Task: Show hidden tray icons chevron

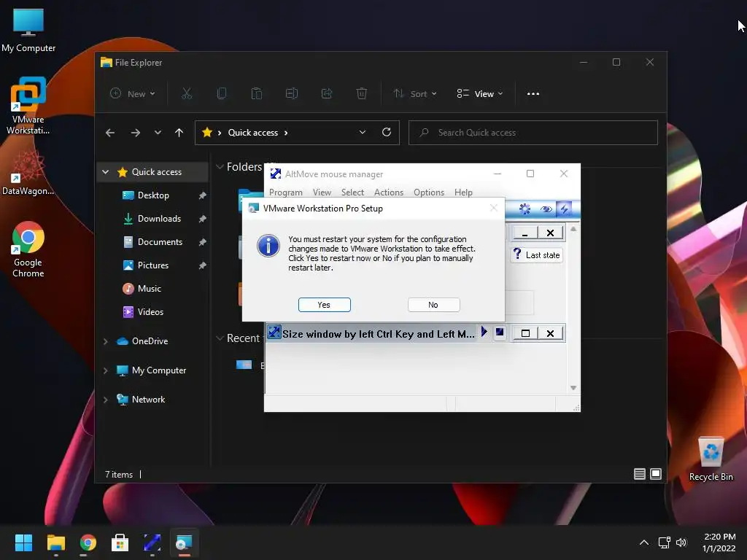Action: click(643, 542)
